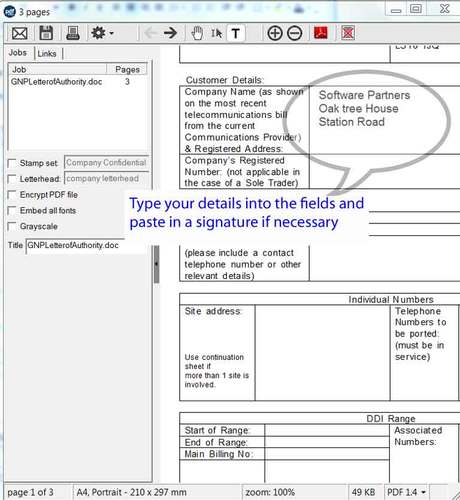Click the Job column header
This screenshot has width=460, height=500.
pyautogui.click(x=57, y=69)
